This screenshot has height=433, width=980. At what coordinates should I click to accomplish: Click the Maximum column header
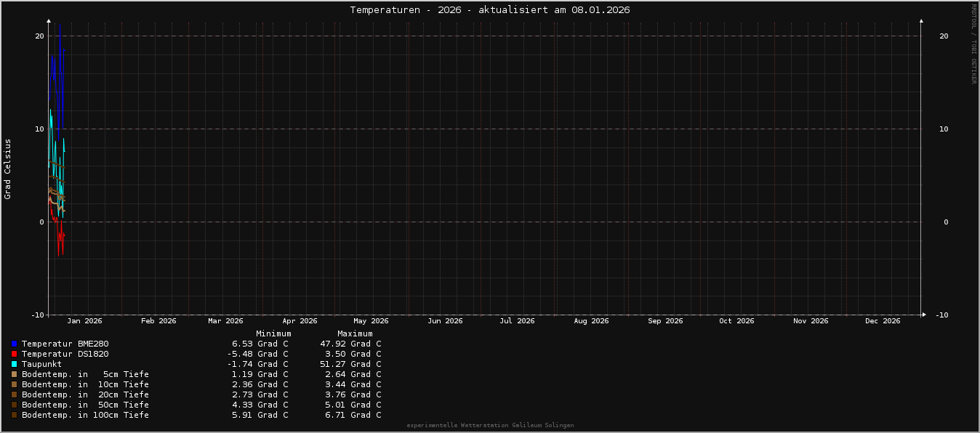click(x=355, y=333)
